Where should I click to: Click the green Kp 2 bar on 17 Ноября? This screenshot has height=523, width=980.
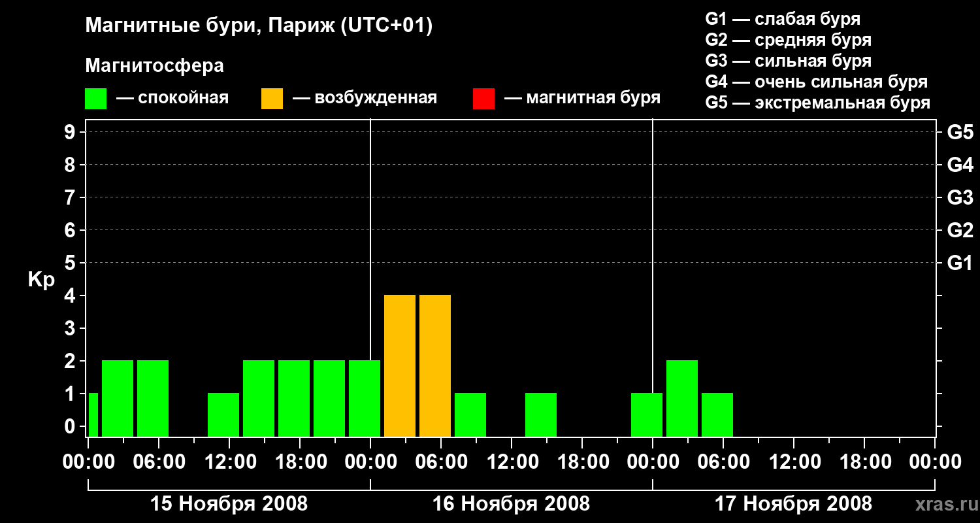tap(682, 398)
